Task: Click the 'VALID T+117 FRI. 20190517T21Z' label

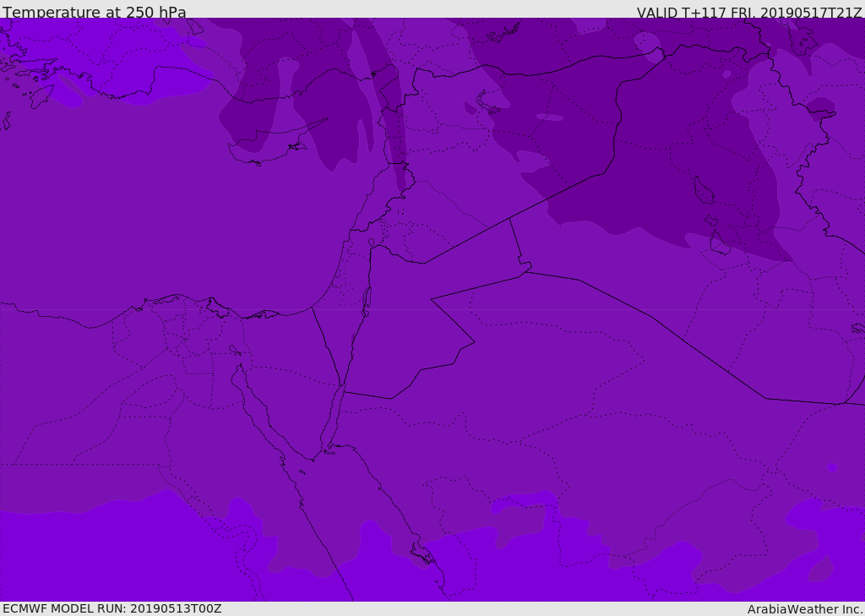Action: pos(749,13)
